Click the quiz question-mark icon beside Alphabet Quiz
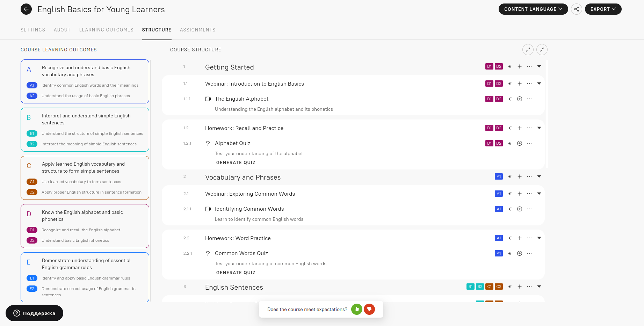 point(208,143)
